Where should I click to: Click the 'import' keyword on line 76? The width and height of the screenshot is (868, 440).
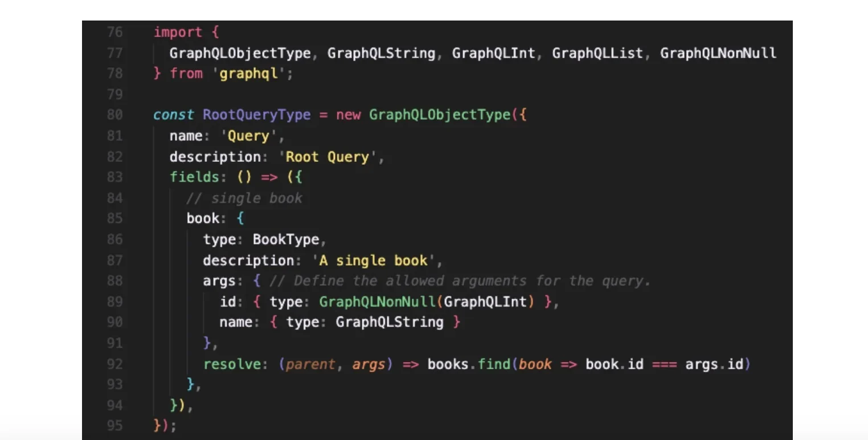tap(178, 32)
